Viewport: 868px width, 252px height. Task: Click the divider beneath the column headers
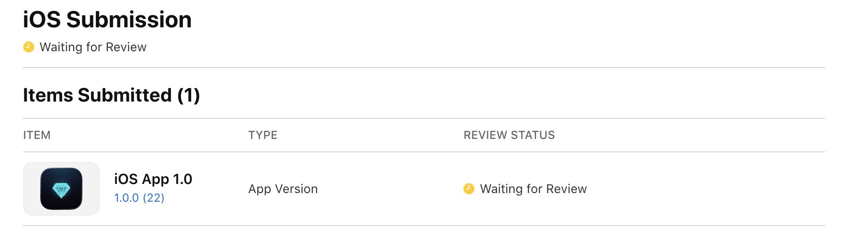[423, 152]
